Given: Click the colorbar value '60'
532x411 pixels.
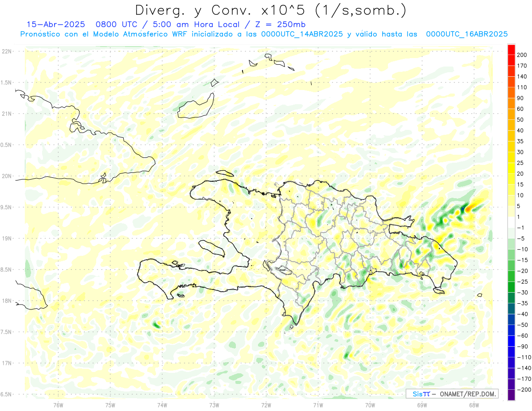Looking at the screenshot, I should 520,109.
